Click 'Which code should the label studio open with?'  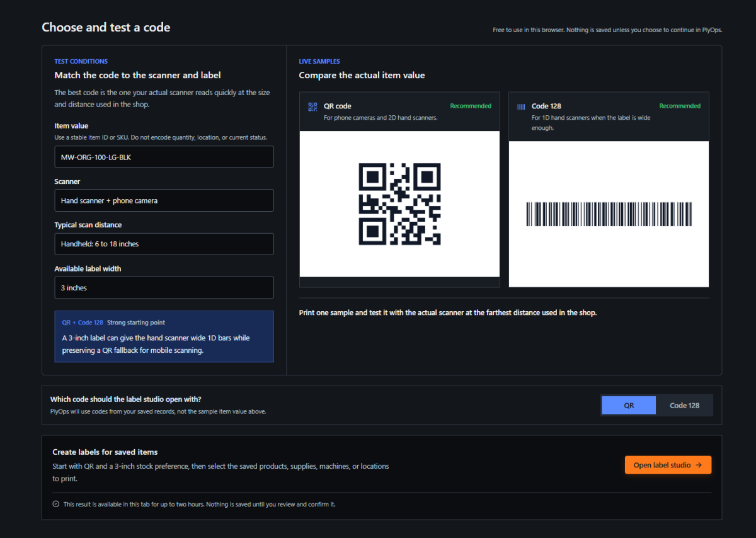pos(126,399)
